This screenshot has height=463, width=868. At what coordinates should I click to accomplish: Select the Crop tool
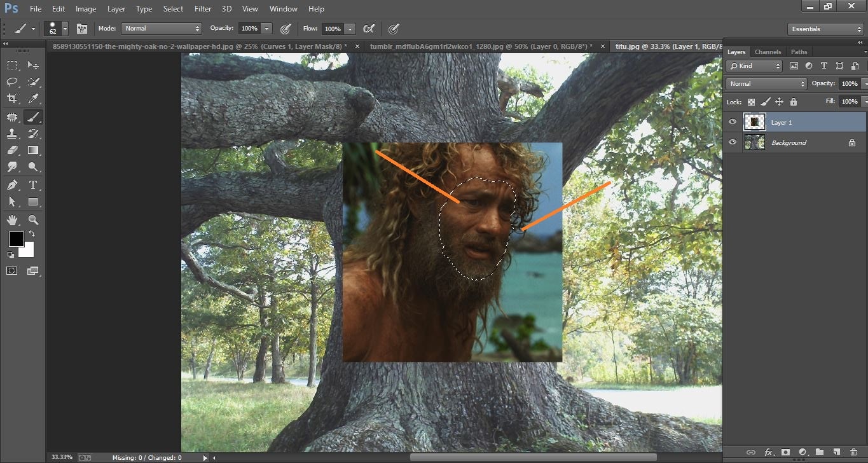click(x=11, y=98)
